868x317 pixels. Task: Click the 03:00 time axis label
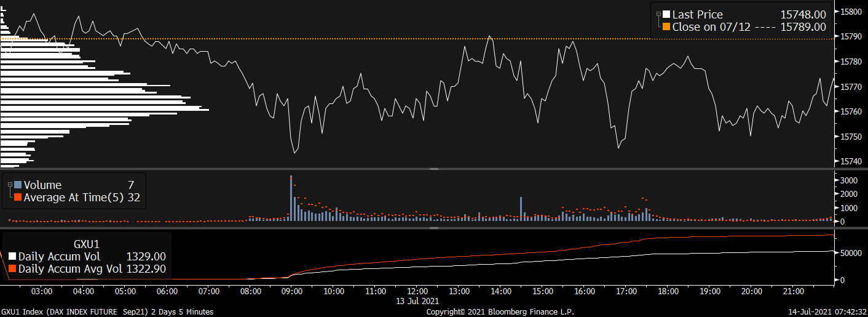click(x=41, y=291)
